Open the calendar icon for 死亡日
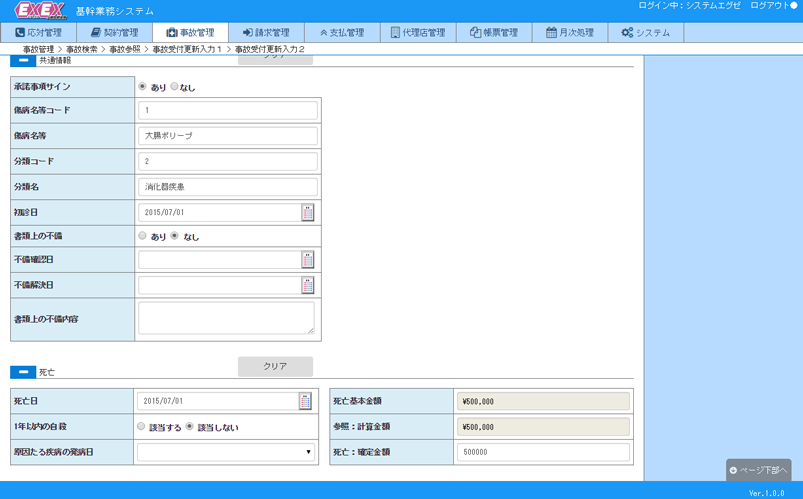The height and width of the screenshot is (499, 803). pyautogui.click(x=305, y=401)
